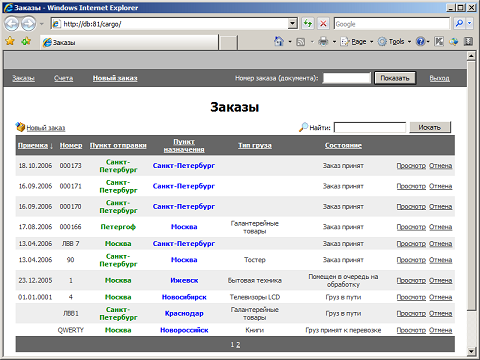Open the search provider options dropdown
The width and height of the screenshot is (480, 360).
(469, 24)
